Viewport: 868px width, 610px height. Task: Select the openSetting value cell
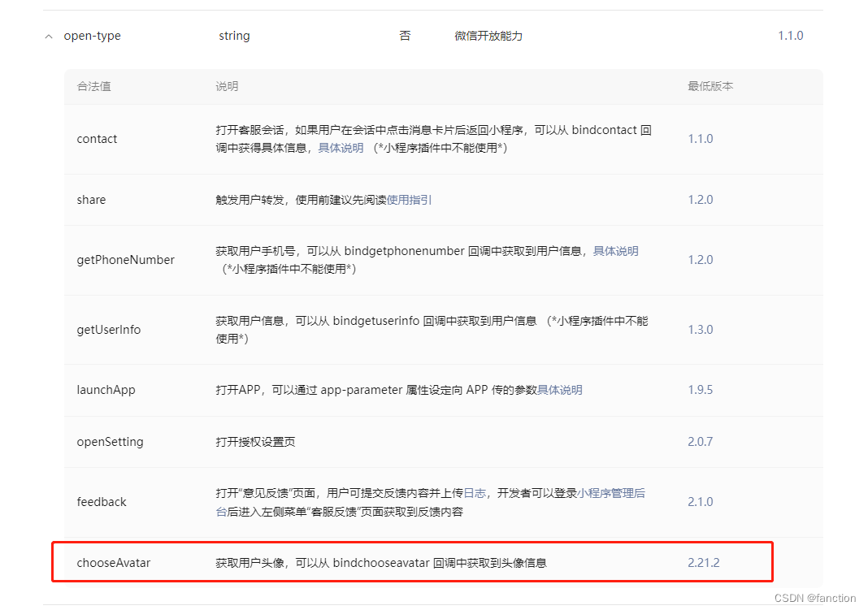[111, 442]
